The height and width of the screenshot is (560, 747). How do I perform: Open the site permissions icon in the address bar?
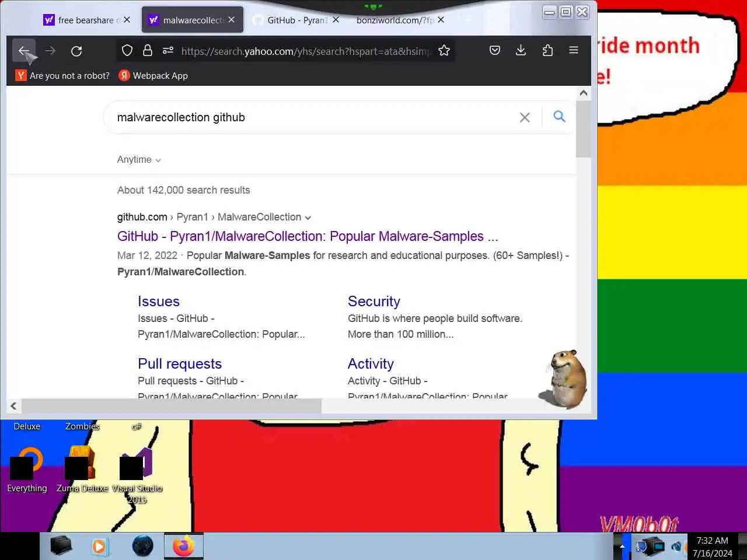(x=168, y=51)
